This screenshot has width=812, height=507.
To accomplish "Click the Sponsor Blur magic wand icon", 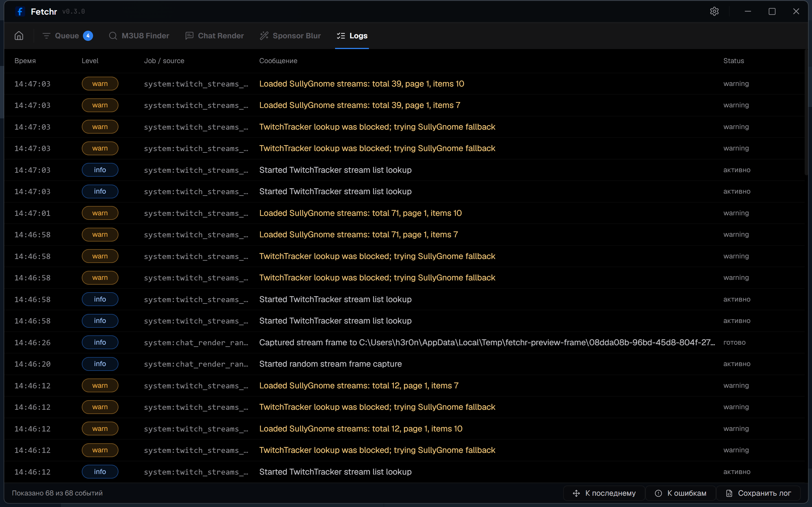I will (264, 36).
